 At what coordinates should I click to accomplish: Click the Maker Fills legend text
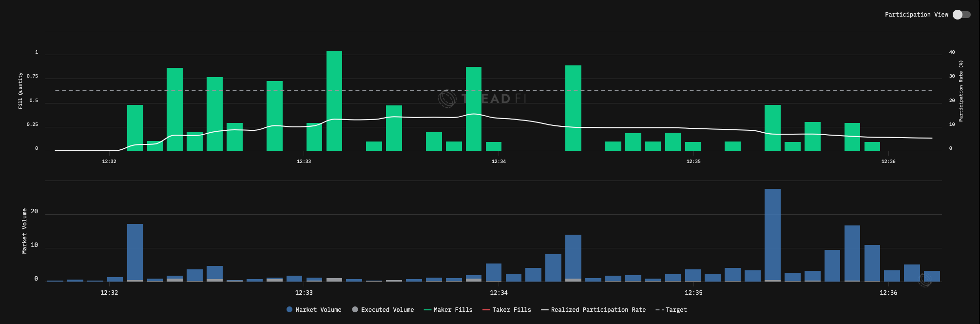[x=453, y=310]
